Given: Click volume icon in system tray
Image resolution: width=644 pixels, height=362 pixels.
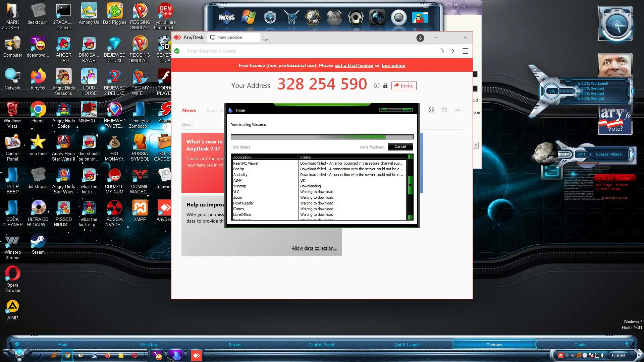Looking at the screenshot, I should (603, 355).
